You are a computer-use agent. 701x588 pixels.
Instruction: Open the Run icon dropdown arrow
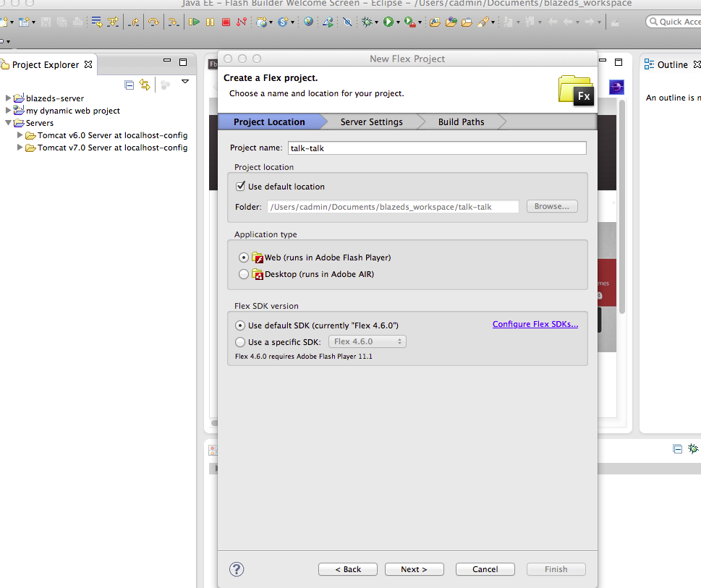click(398, 22)
